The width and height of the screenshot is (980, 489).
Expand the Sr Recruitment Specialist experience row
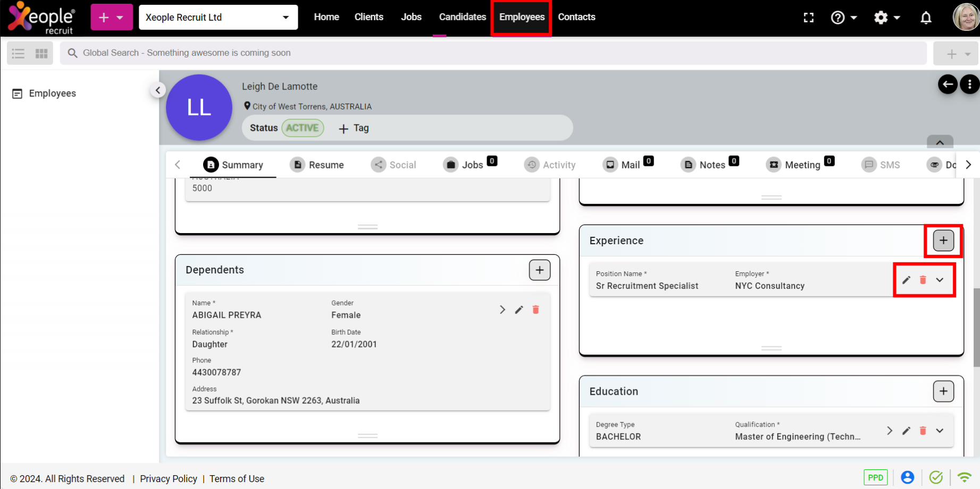pos(940,280)
